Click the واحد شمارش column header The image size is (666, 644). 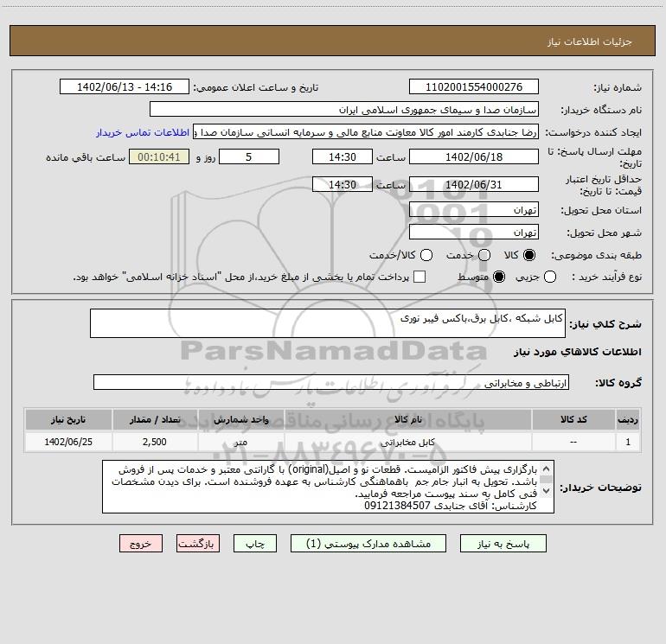pos(240,419)
